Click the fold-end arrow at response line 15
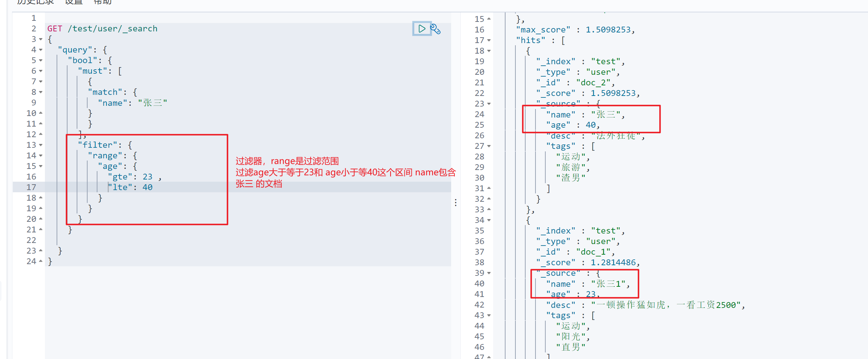Viewport: 868px width, 359px height. point(489,19)
